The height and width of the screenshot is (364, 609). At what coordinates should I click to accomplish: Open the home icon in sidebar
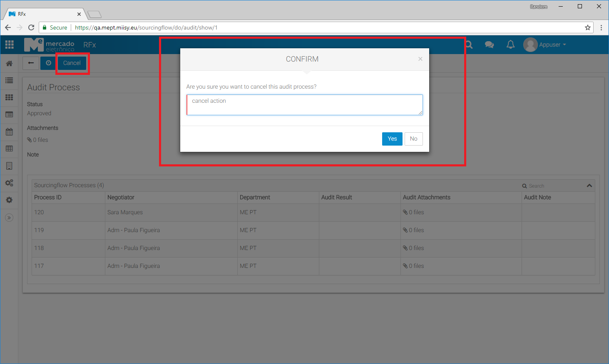tap(9, 64)
